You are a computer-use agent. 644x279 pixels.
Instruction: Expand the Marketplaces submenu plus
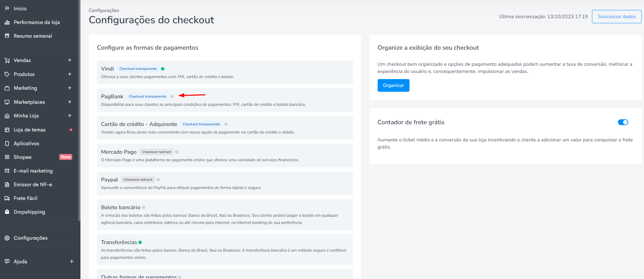coord(70,102)
